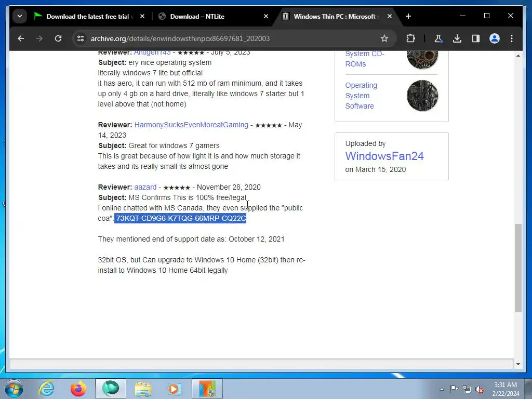Open the muted volume tray icon
This screenshot has width=532, height=399.
click(480, 389)
